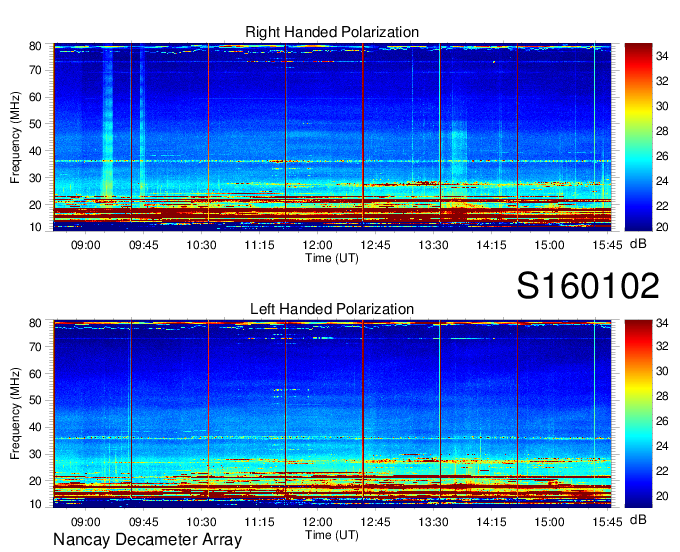Click the 09:00 tick label on top plot
This screenshot has width=680, height=552.
(x=85, y=245)
